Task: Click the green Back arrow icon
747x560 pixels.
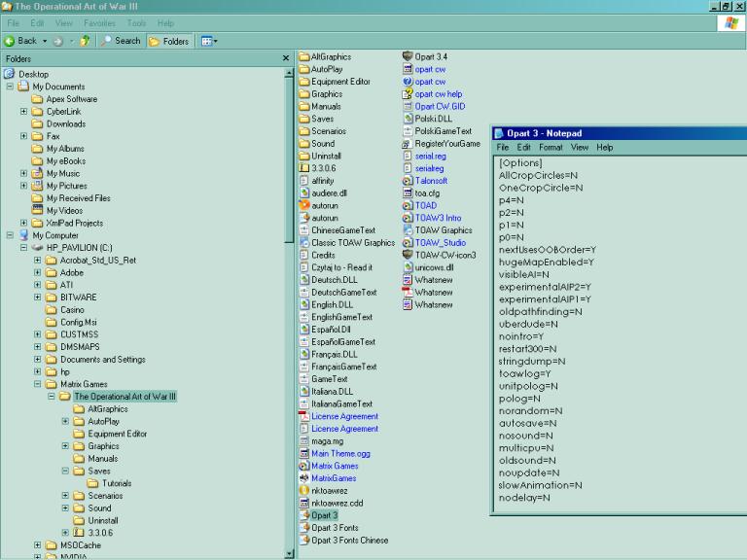Action: (9, 41)
